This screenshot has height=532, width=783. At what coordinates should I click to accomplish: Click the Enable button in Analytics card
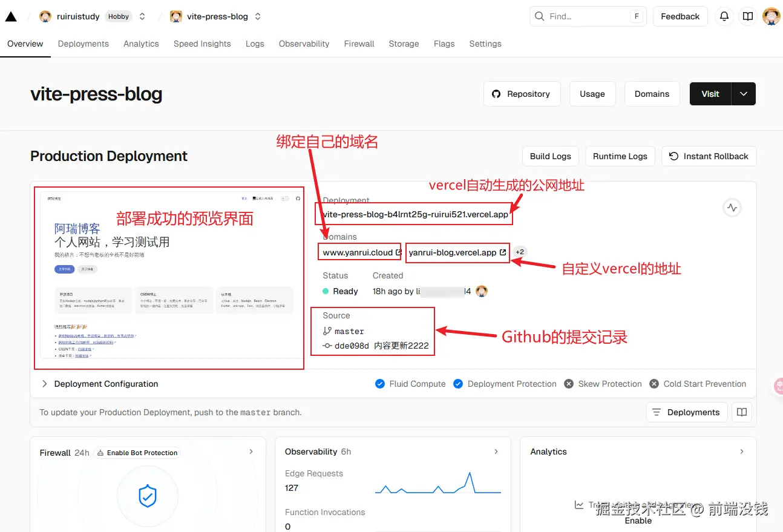638,521
